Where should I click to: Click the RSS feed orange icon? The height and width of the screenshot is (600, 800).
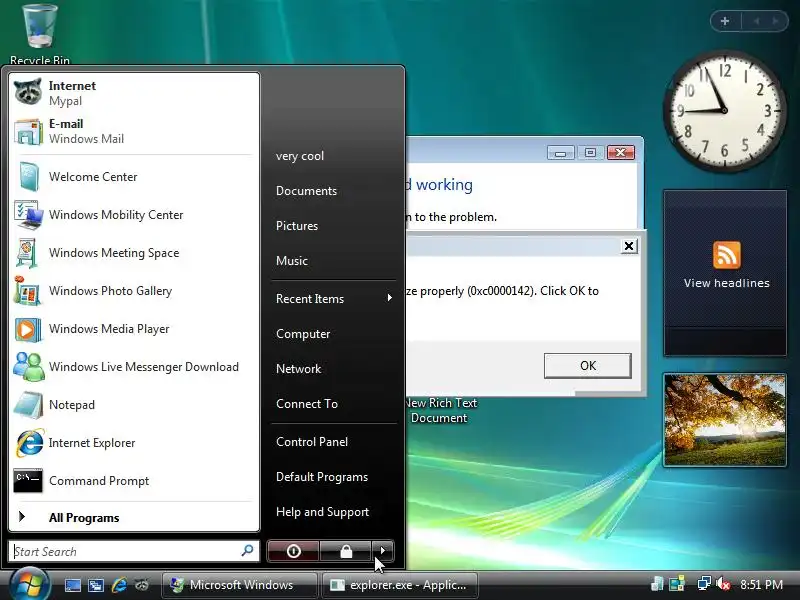727,255
